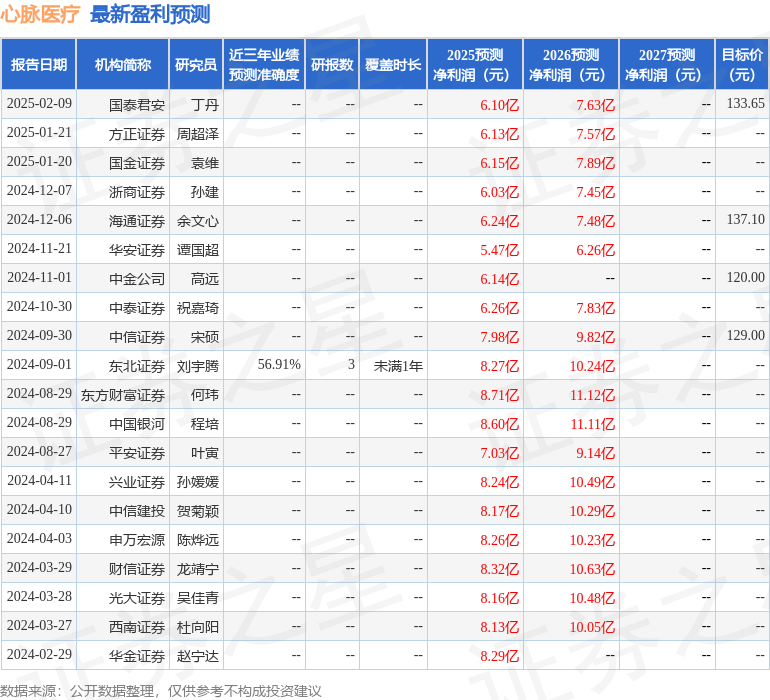
Task: Select analyst 余文心
Action: click(198, 221)
